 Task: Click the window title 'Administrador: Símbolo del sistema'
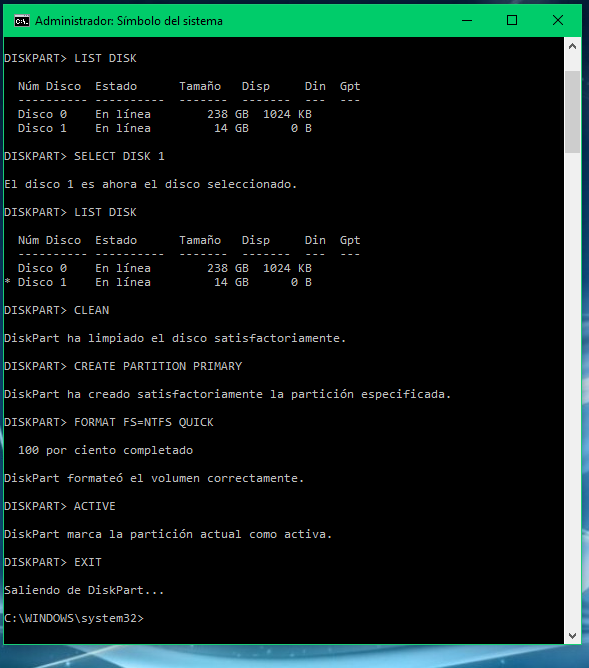click(x=129, y=21)
